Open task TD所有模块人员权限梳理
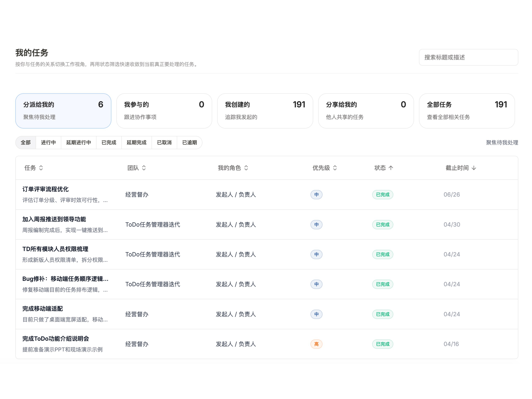Viewport: 532px width, 399px height. [x=55, y=249]
